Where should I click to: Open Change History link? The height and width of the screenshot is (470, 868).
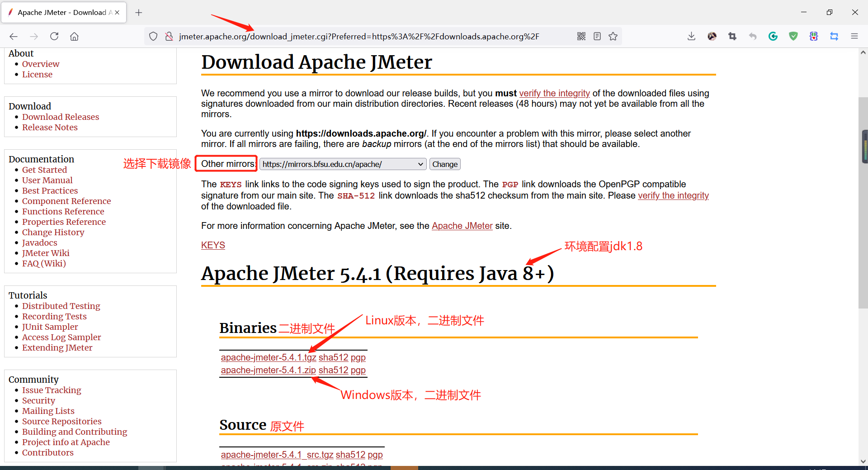point(53,232)
